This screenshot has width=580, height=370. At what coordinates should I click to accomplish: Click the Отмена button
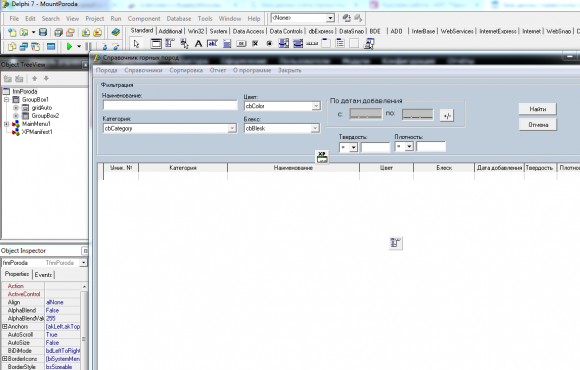point(537,125)
